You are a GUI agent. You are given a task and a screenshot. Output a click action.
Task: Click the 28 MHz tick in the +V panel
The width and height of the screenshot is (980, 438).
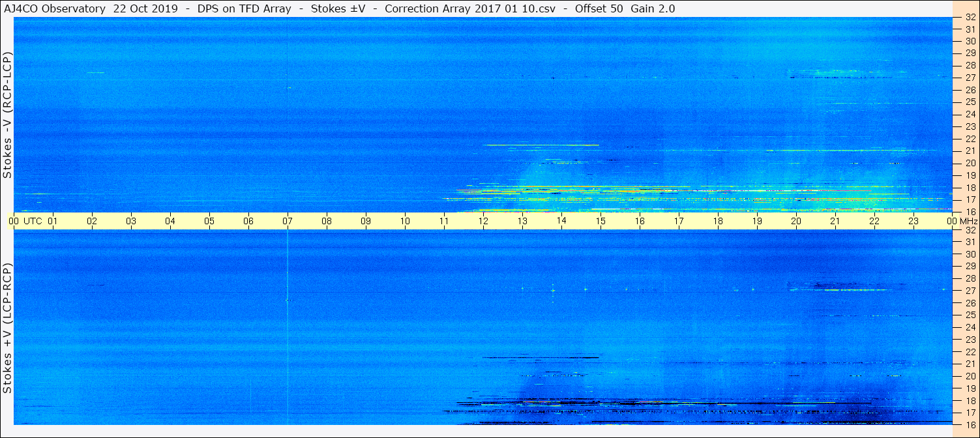[x=970, y=278]
